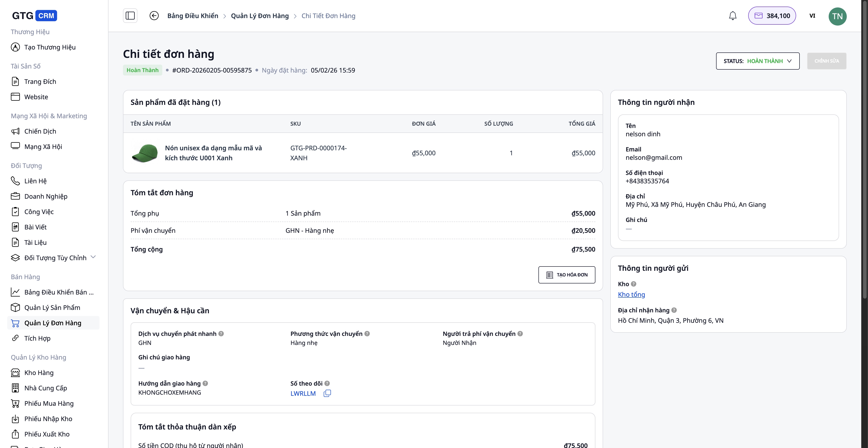Click help icon beside Phương thức vận chuyển

coord(367,333)
